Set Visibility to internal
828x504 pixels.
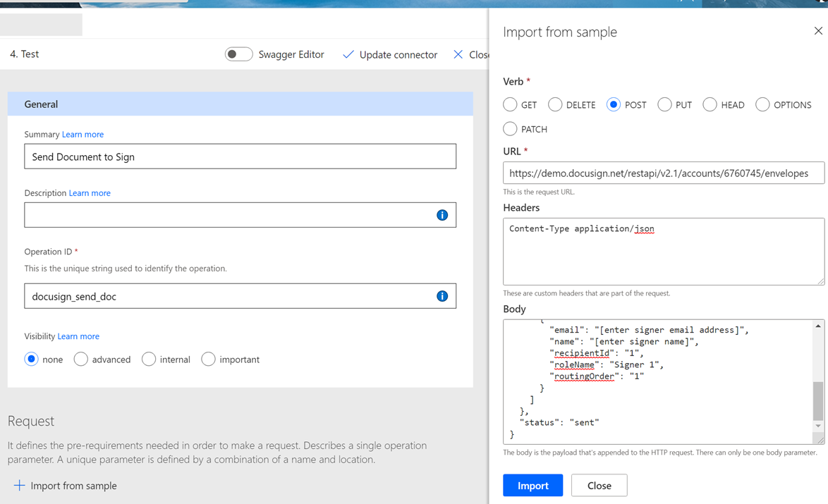point(149,359)
